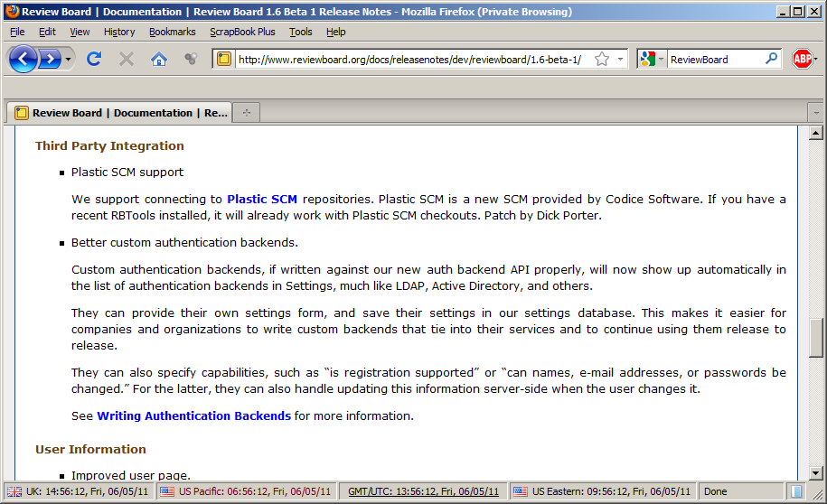Open the Help menu
This screenshot has width=827, height=504.
tap(335, 32)
